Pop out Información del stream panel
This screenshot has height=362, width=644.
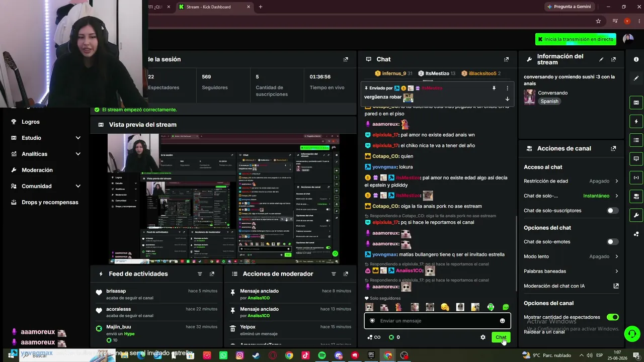(613, 59)
